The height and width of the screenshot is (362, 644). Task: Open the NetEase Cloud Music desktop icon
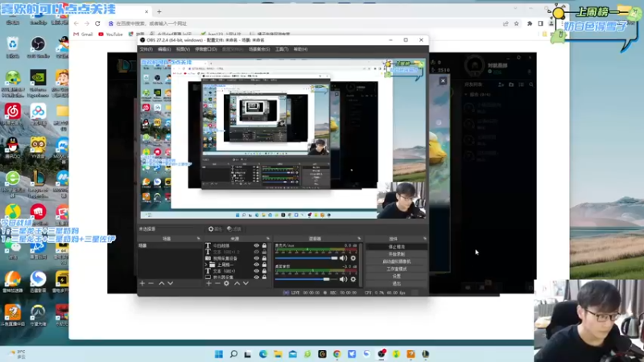[x=13, y=114]
